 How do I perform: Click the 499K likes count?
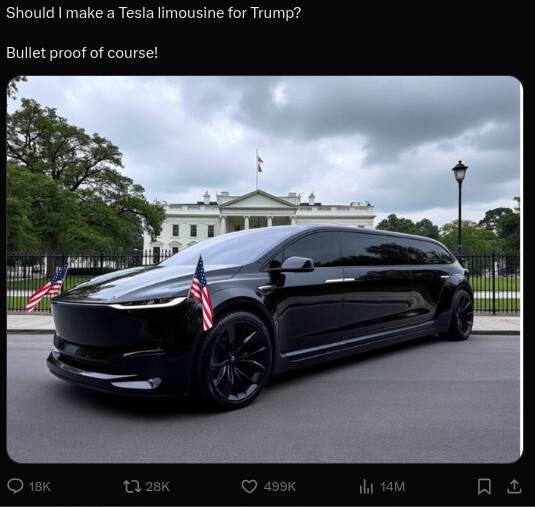279,487
